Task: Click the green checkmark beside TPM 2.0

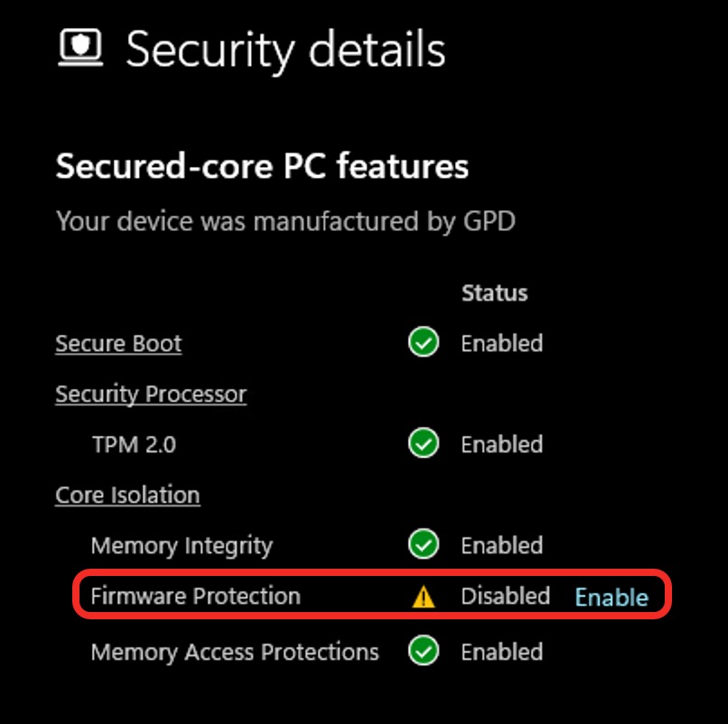Action: point(424,442)
